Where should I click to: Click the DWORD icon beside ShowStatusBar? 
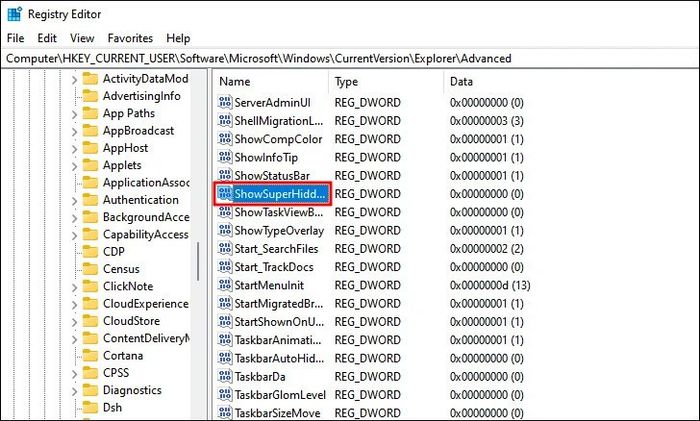[x=225, y=175]
